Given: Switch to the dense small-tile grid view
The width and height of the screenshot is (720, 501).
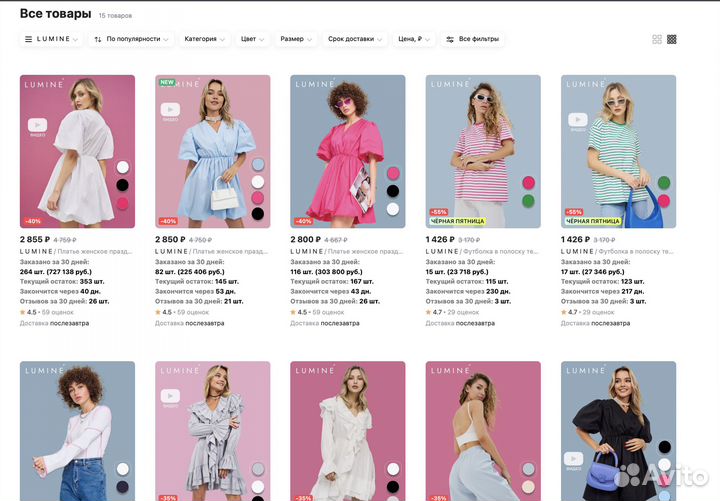Looking at the screenshot, I should (x=672, y=39).
